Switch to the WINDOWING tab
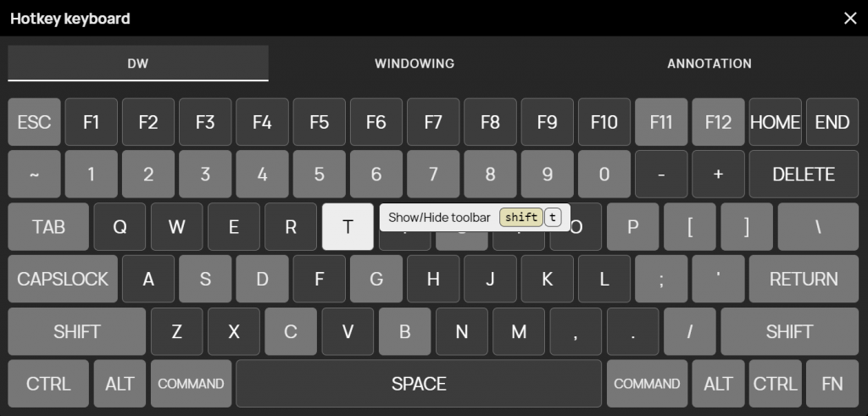This screenshot has height=416, width=868. (x=415, y=64)
